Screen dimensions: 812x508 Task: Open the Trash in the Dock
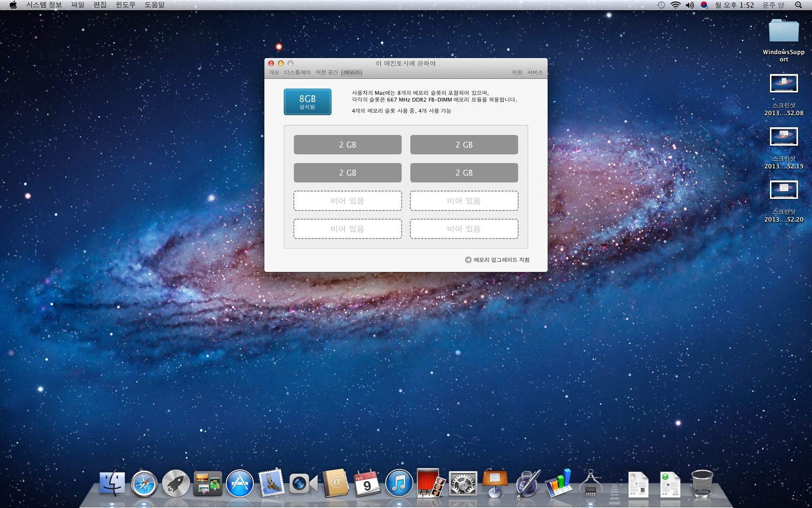[x=702, y=484]
